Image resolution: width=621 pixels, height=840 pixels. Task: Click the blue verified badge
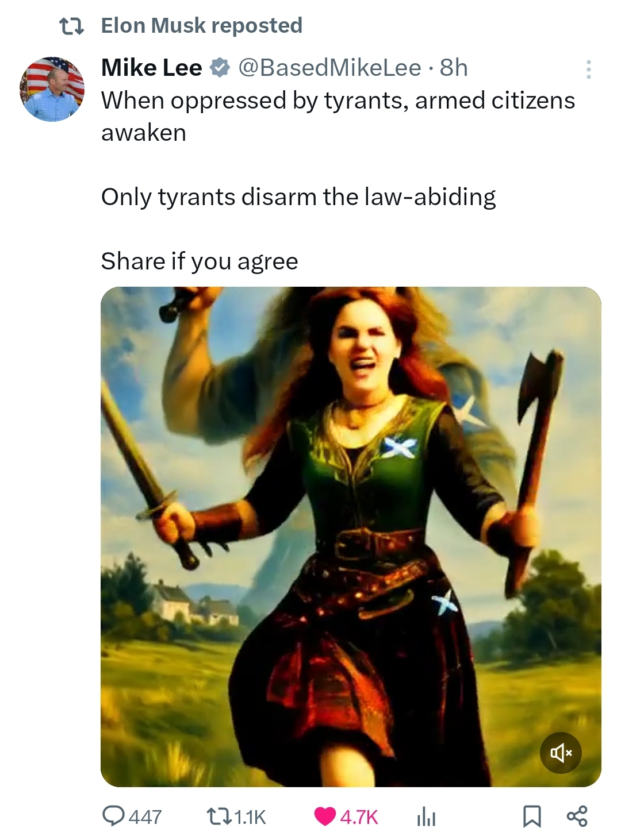click(220, 68)
